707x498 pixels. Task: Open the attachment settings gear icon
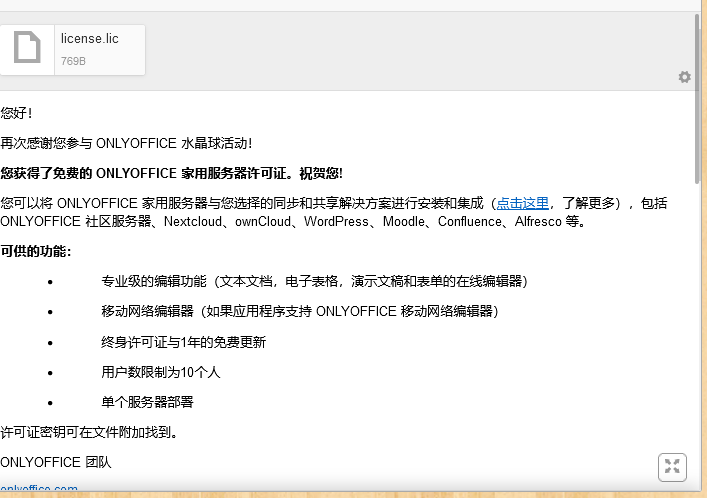tap(684, 77)
